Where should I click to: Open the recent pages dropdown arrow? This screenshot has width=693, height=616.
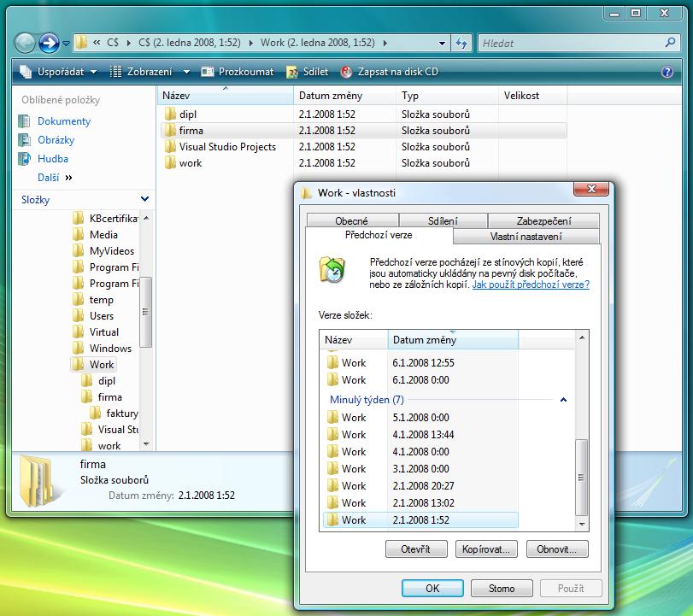(x=67, y=44)
